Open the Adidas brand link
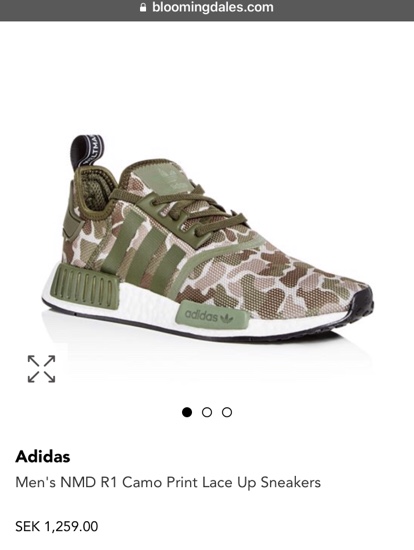Viewport: 414px width, 550px height. [x=43, y=456]
